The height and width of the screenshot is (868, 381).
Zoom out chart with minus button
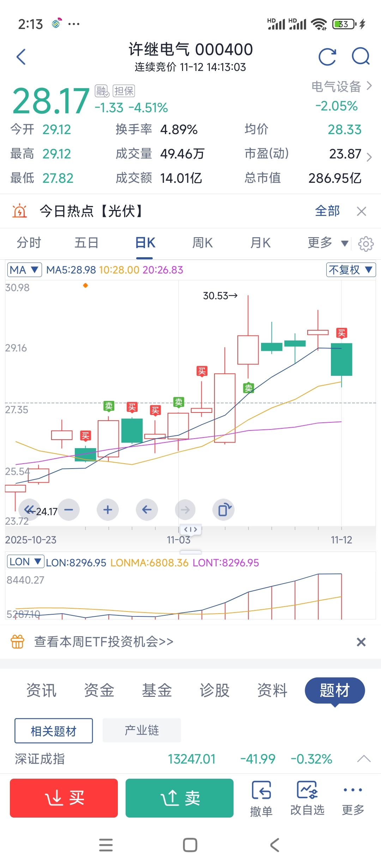[69, 510]
